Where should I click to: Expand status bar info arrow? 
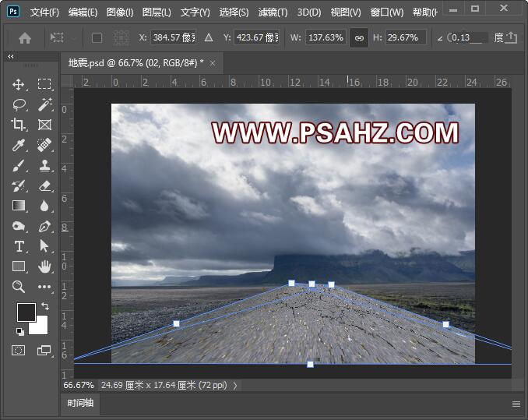235,385
